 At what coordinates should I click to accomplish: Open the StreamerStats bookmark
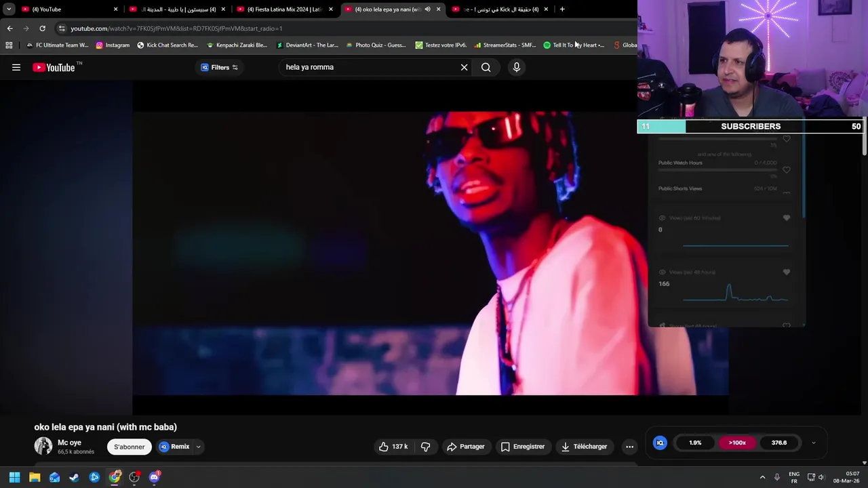pyautogui.click(x=505, y=45)
